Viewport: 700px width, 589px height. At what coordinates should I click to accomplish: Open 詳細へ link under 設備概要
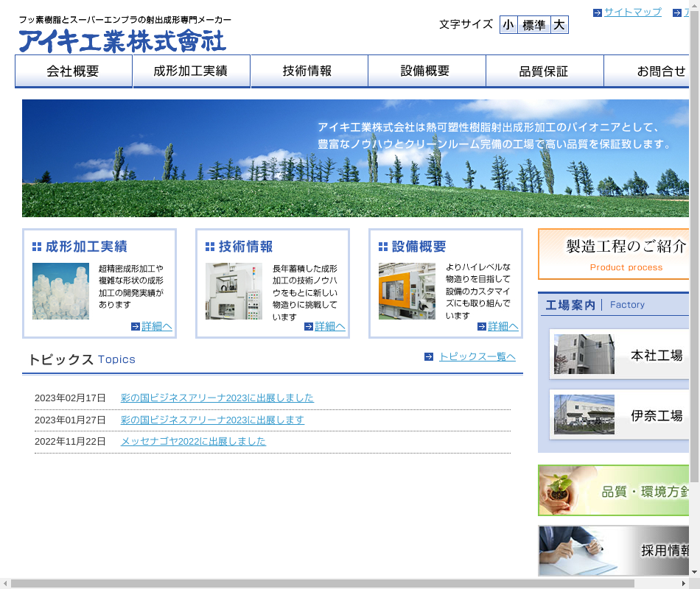tap(503, 326)
